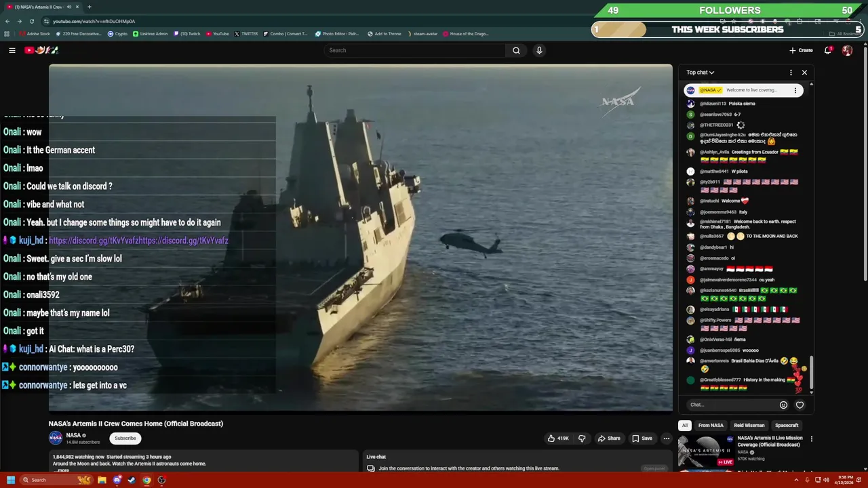Open the Photo Editor Pixlr bookmark
The height and width of the screenshot is (488, 868).
[337, 34]
